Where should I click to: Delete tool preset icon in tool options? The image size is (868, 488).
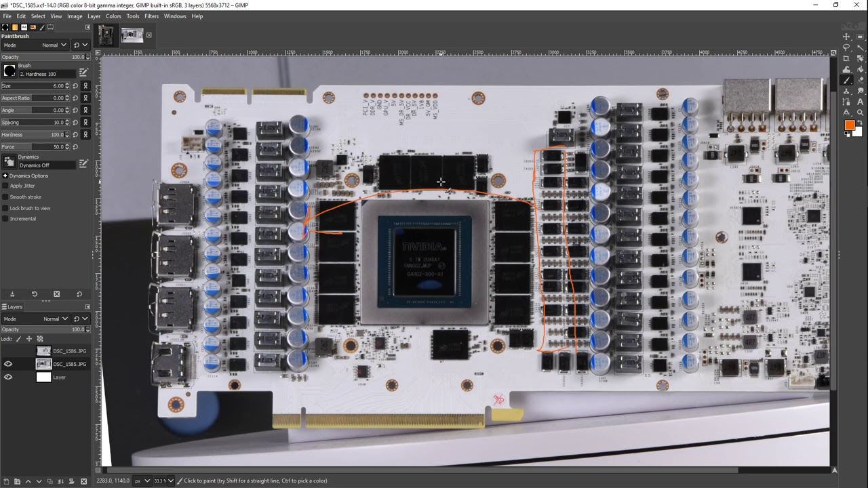point(56,294)
